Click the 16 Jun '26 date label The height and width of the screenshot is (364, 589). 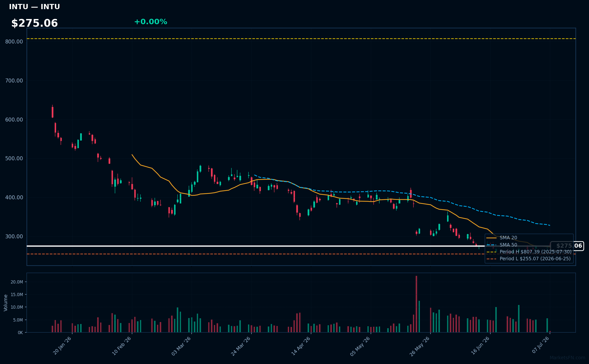pos(480,346)
